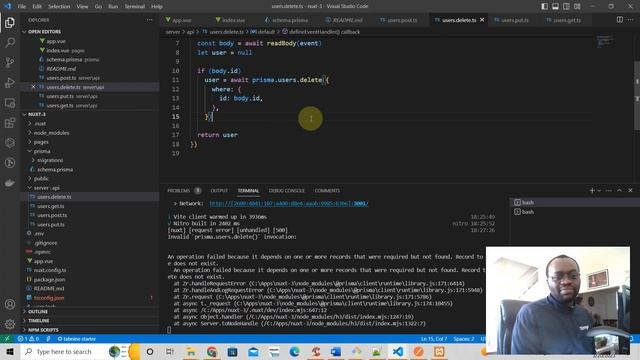Switch to the Output panel tab

(x=219, y=191)
